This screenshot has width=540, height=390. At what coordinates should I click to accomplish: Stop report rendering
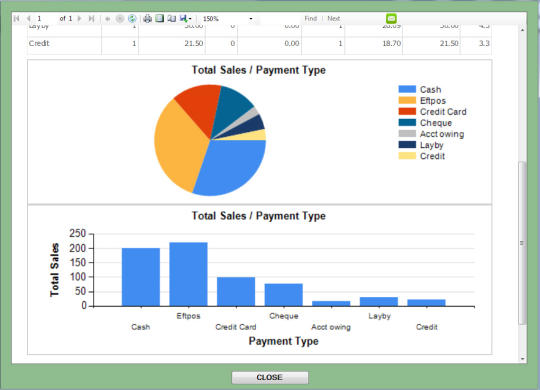(120, 19)
